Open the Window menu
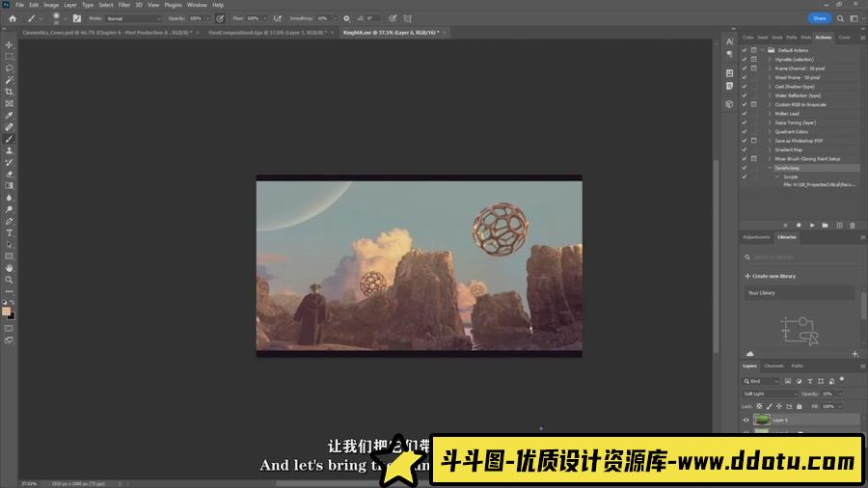This screenshot has height=488, width=868. [197, 5]
